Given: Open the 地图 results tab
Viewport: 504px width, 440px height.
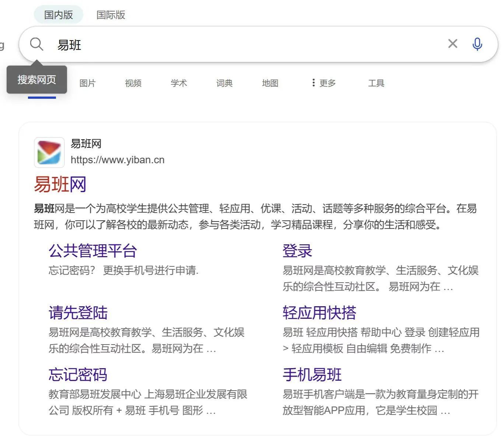Looking at the screenshot, I should (270, 83).
